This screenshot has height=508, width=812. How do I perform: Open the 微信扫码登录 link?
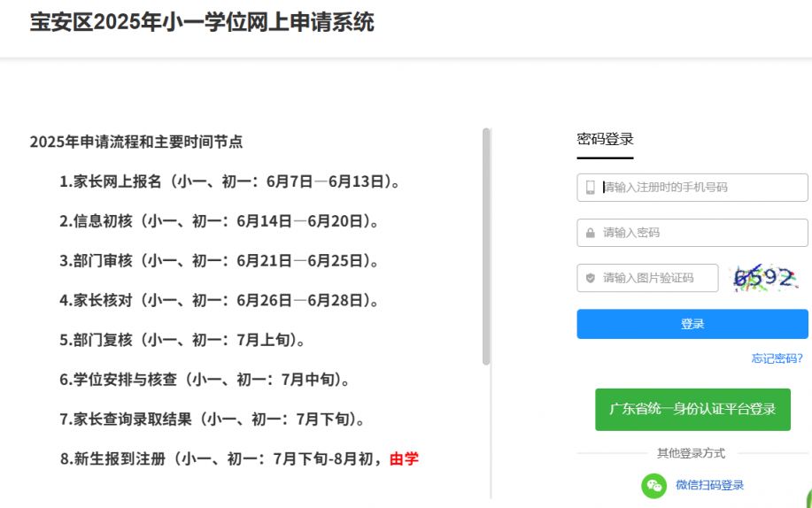point(709,485)
